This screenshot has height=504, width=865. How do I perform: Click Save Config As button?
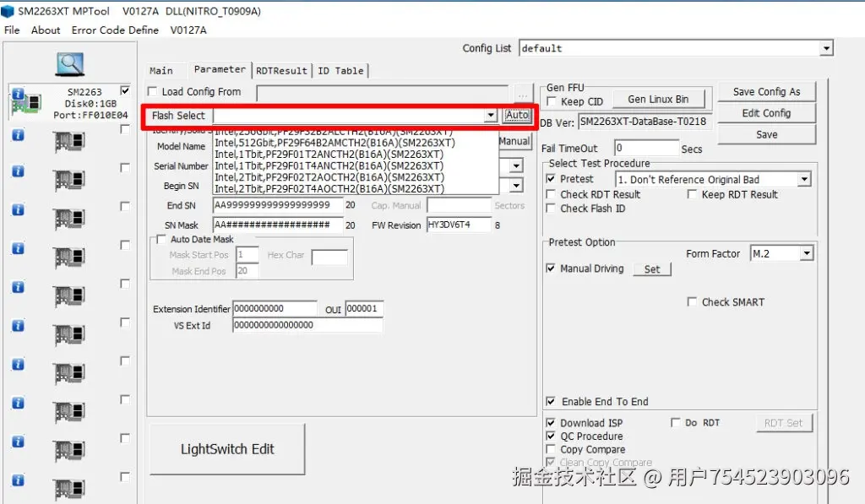click(766, 91)
